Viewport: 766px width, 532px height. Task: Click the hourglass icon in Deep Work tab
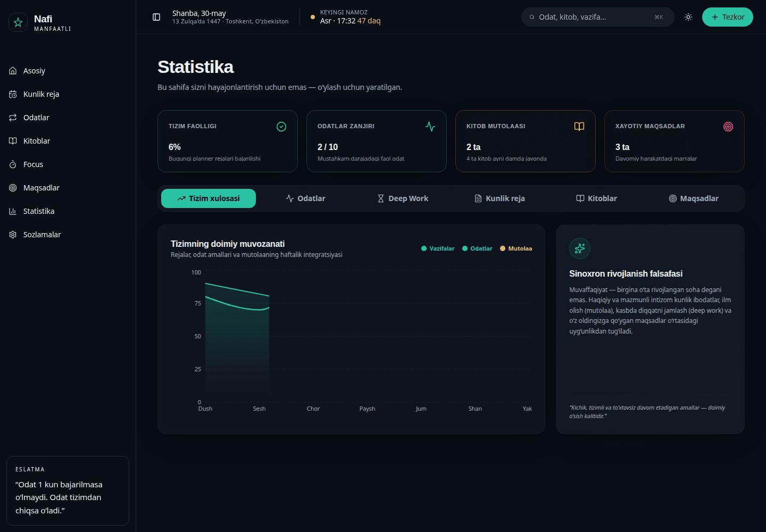click(381, 198)
